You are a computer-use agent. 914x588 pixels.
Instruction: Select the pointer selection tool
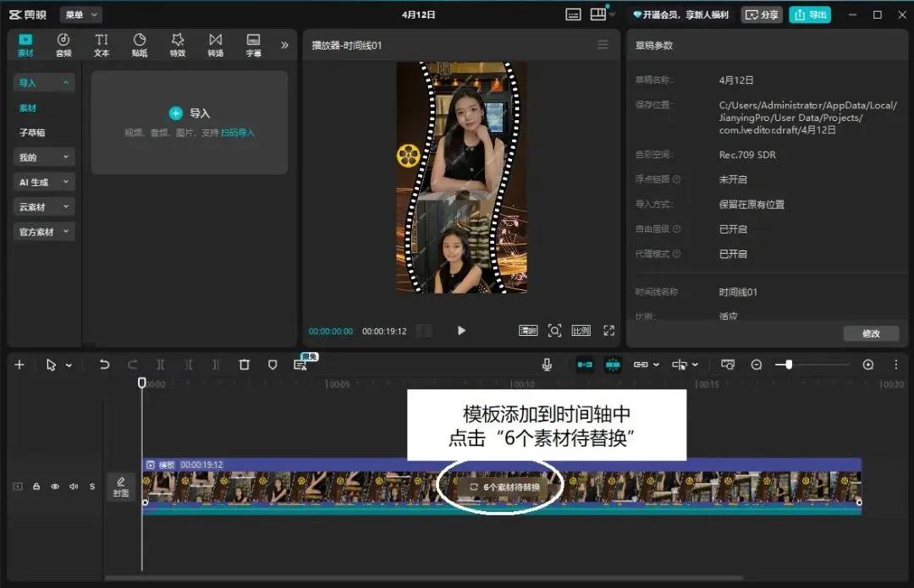tap(51, 365)
